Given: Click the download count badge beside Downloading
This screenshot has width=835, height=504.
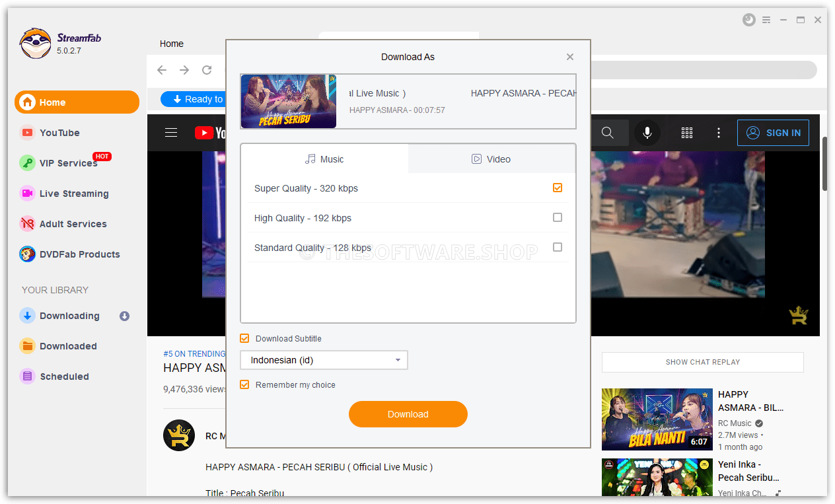Looking at the screenshot, I should coord(124,316).
